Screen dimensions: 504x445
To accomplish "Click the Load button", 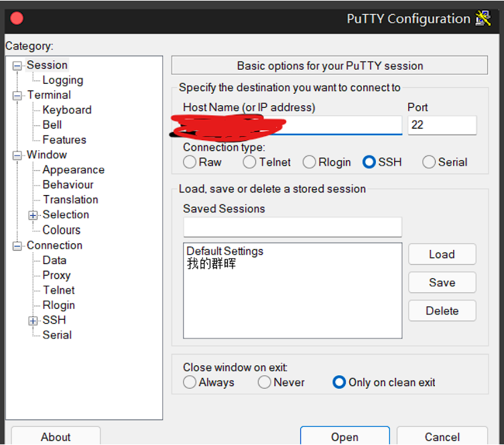I will point(442,254).
